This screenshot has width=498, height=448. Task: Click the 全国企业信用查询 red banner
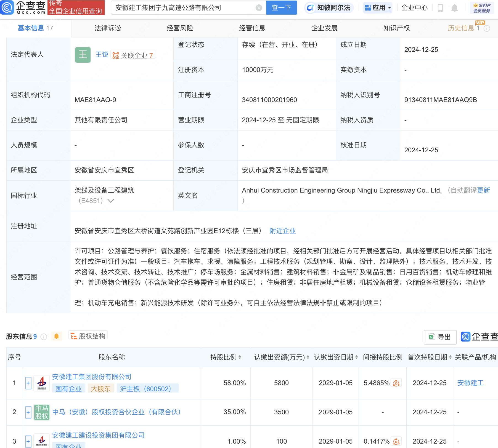pyautogui.click(x=76, y=7)
